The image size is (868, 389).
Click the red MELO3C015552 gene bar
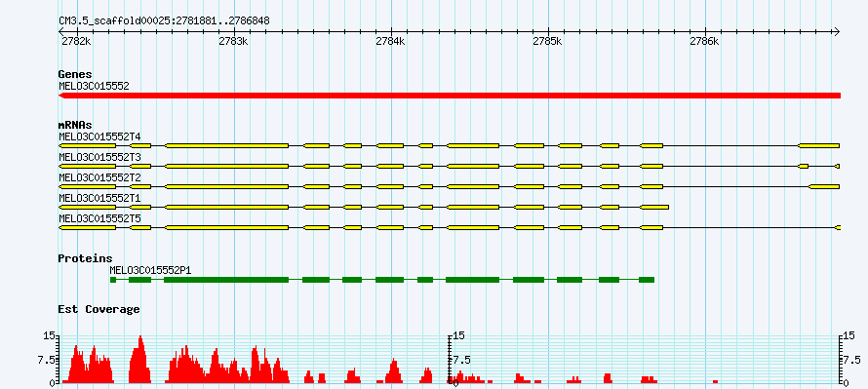[450, 96]
